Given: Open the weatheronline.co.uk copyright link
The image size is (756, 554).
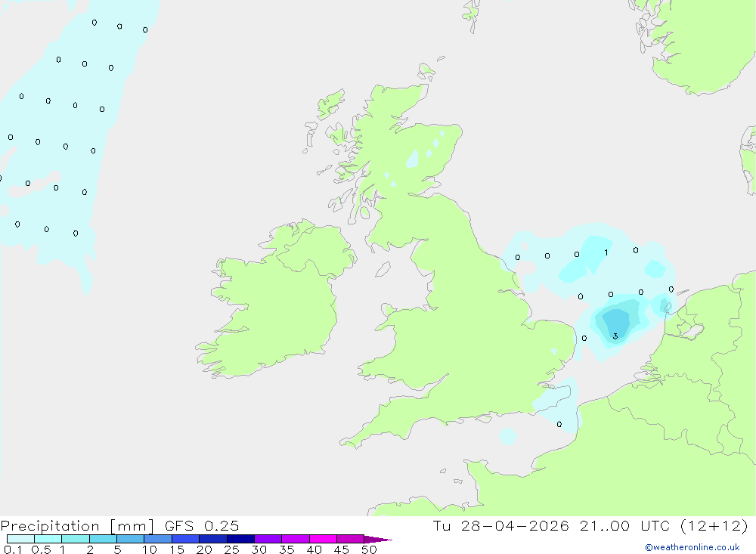Looking at the screenshot, I should pos(692,547).
